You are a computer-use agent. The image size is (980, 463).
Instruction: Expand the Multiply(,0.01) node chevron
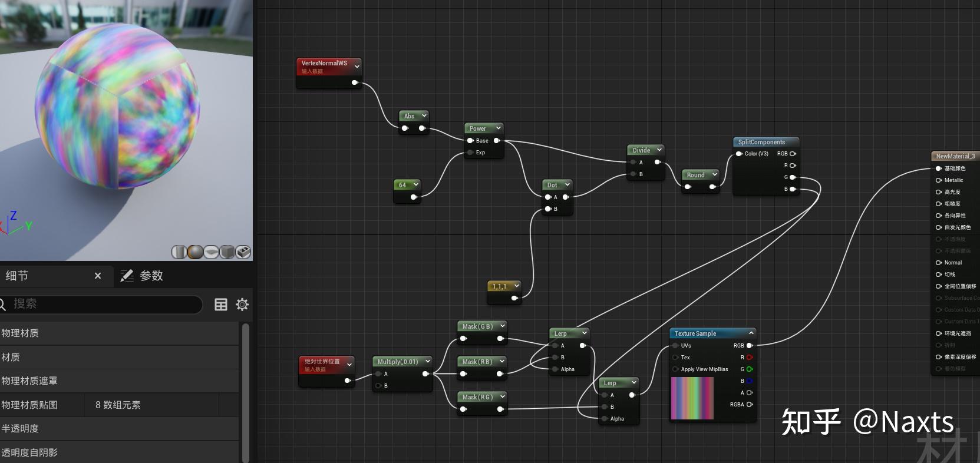click(x=427, y=361)
